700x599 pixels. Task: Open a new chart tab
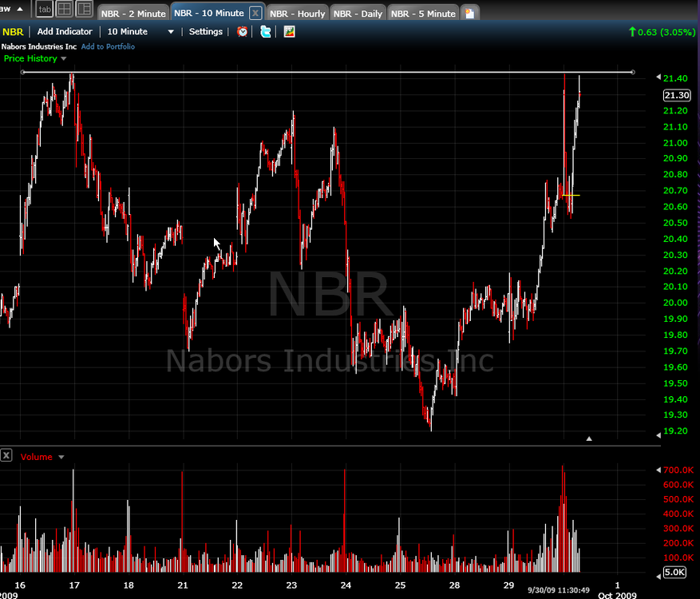pyautogui.click(x=469, y=14)
